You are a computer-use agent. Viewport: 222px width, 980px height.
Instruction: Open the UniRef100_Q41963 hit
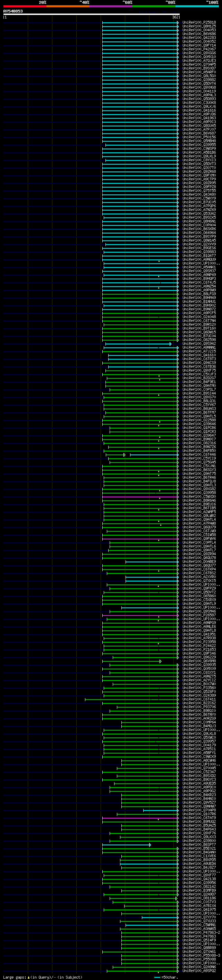click(x=199, y=118)
